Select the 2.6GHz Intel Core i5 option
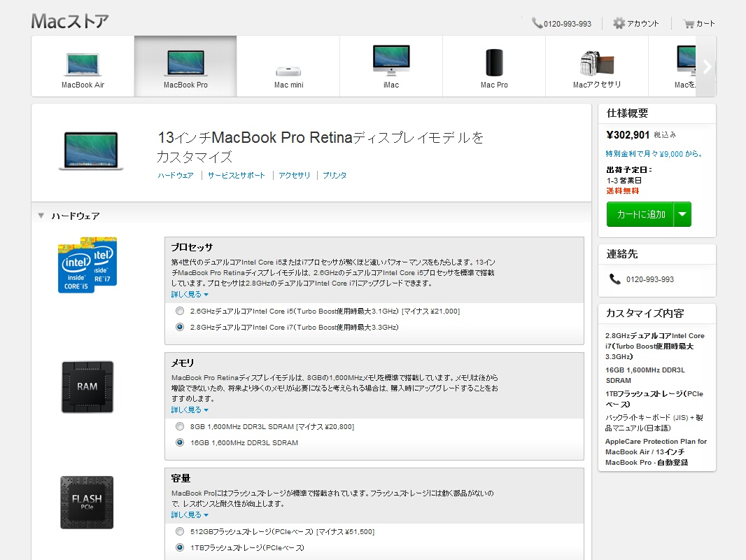This screenshot has height=560, width=746. [x=180, y=311]
